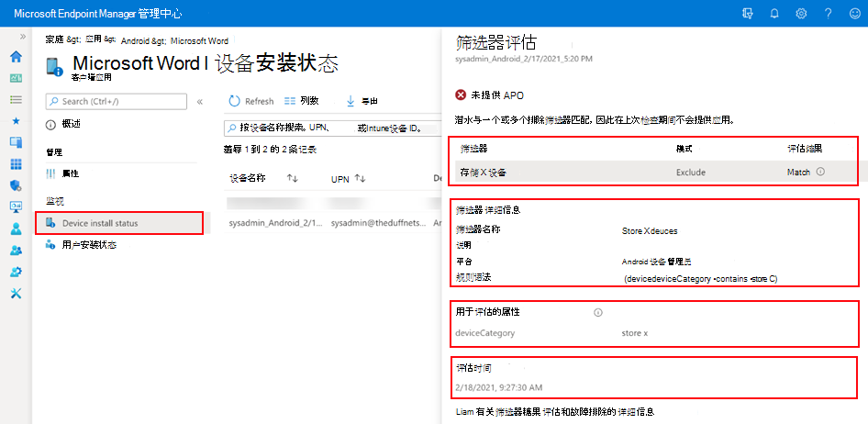Click sysadmin@theduffnets UPN cell
The width and height of the screenshot is (868, 424).
pyautogui.click(x=379, y=223)
